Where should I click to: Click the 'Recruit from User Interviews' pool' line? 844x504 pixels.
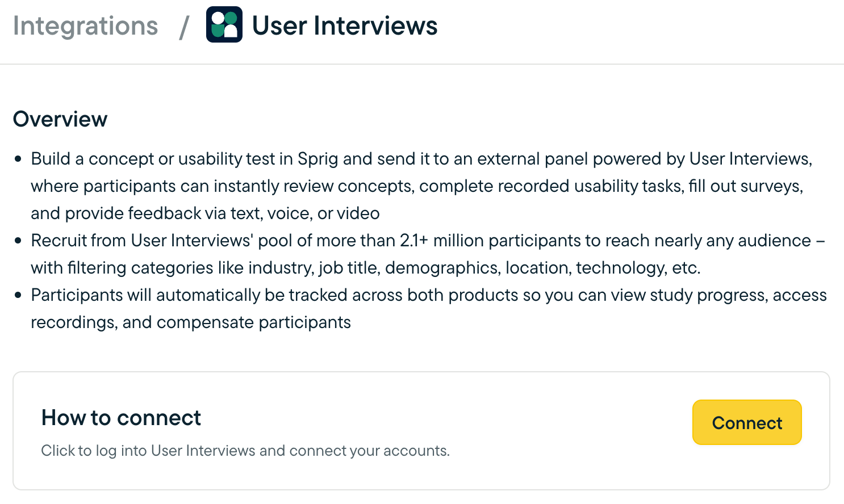tap(420, 241)
